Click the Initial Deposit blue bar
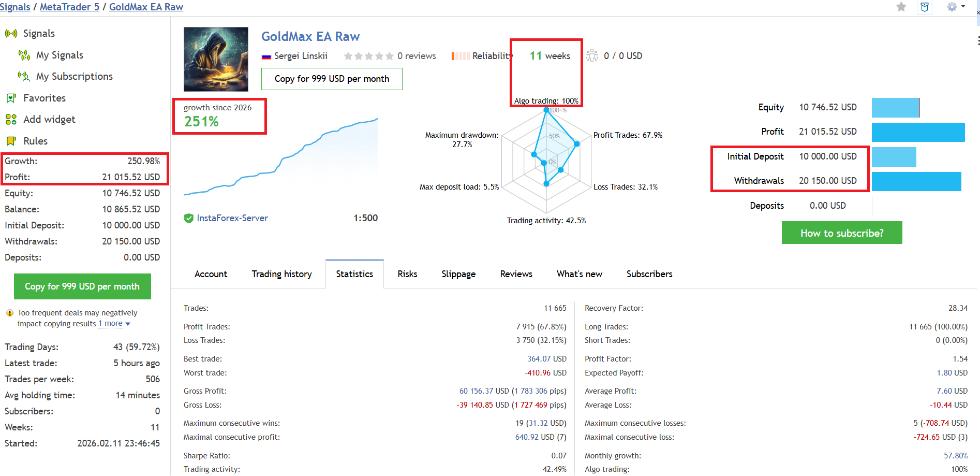This screenshot has height=476, width=980. pyautogui.click(x=894, y=157)
